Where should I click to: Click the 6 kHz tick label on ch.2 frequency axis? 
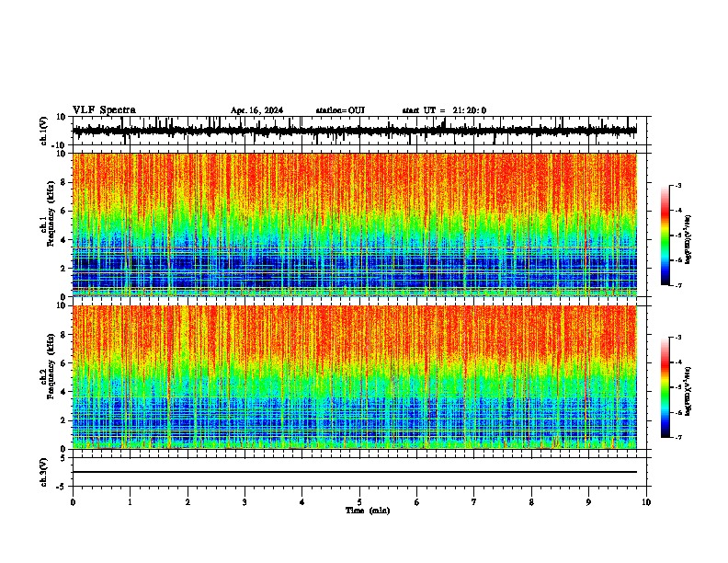click(x=63, y=363)
